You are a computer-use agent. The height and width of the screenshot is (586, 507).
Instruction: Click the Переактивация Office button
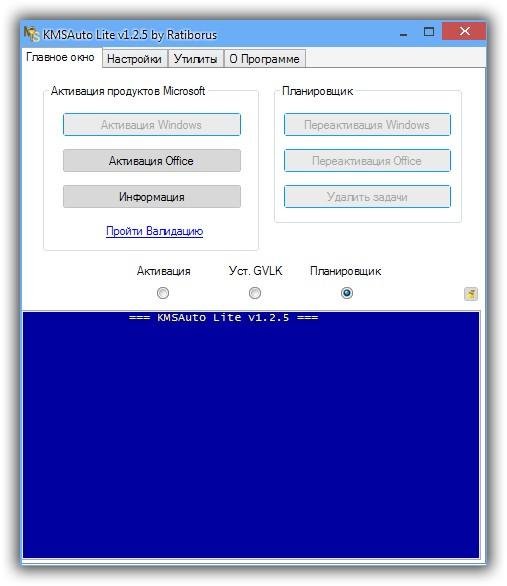(367, 161)
